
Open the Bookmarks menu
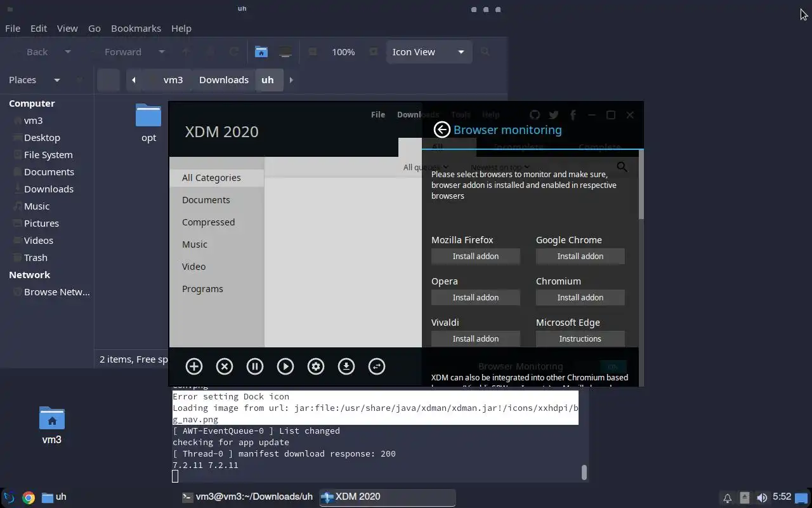tap(136, 29)
